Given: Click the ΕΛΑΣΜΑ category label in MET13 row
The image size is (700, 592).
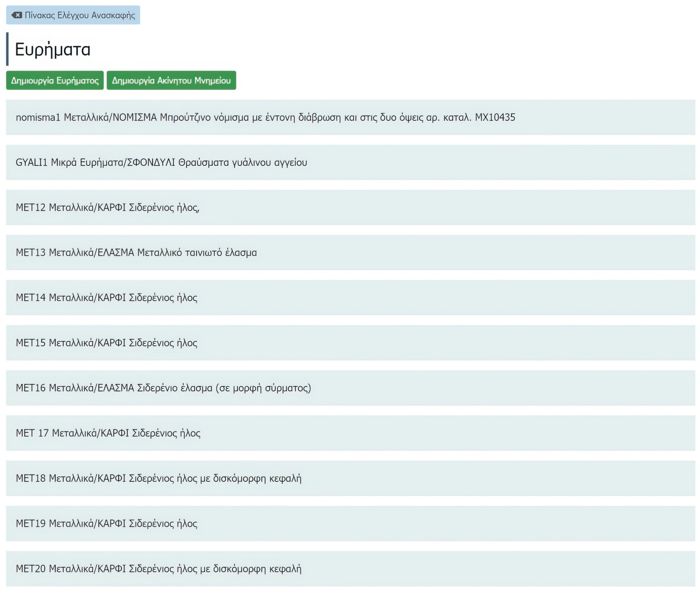Looking at the screenshot, I should [116, 252].
